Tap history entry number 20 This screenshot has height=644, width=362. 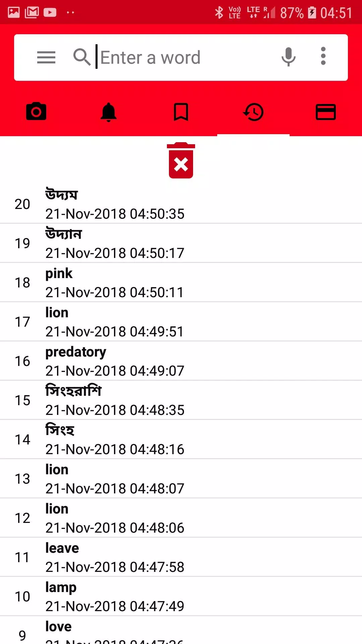pos(181,204)
